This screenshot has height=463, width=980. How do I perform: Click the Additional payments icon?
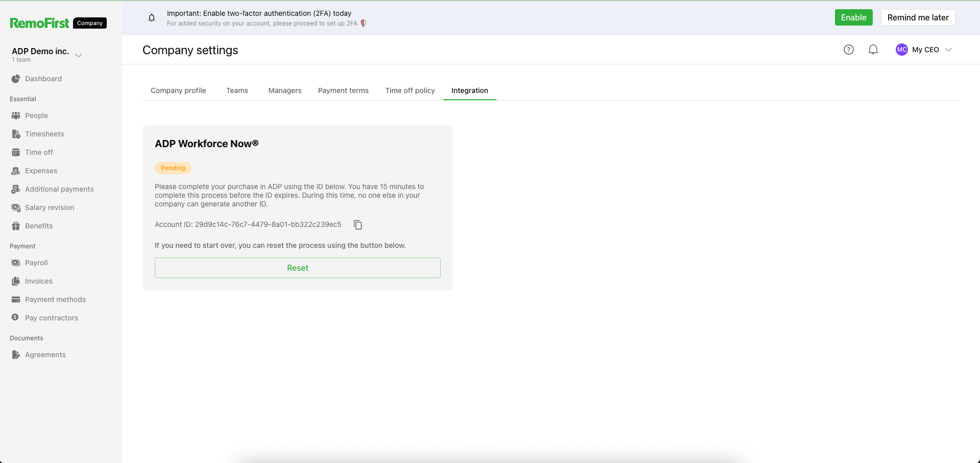(16, 189)
